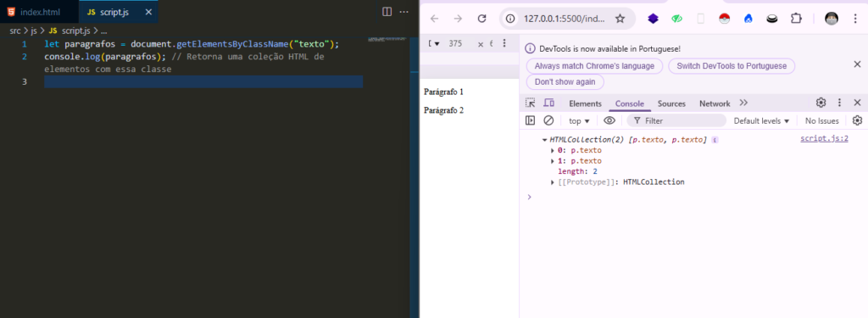Edit the 375 viewport width field
868x318 pixels.
coord(455,44)
